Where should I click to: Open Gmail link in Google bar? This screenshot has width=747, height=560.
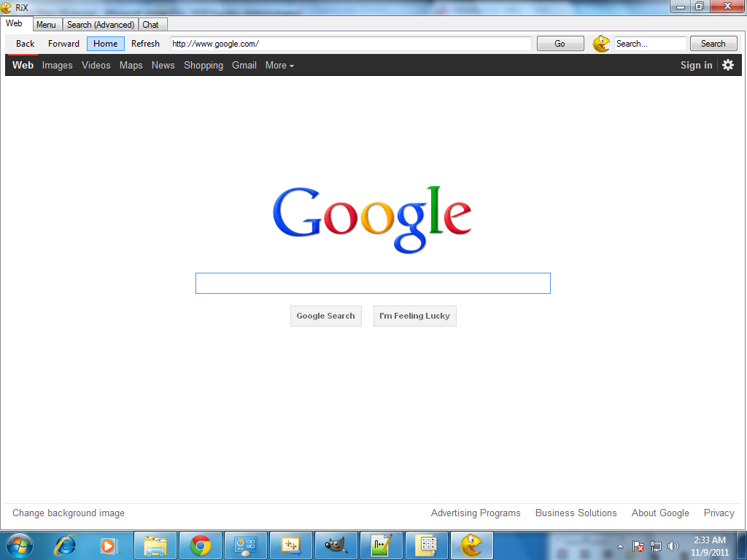pyautogui.click(x=244, y=65)
